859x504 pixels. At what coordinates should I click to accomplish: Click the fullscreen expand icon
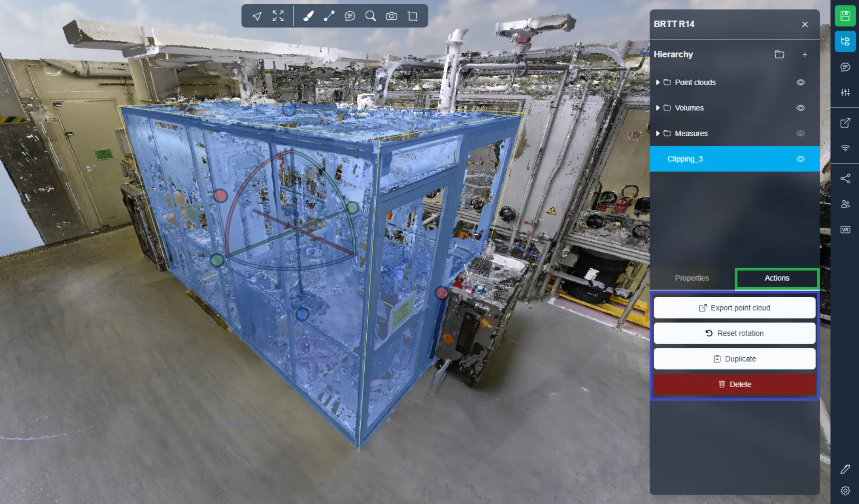coord(278,16)
